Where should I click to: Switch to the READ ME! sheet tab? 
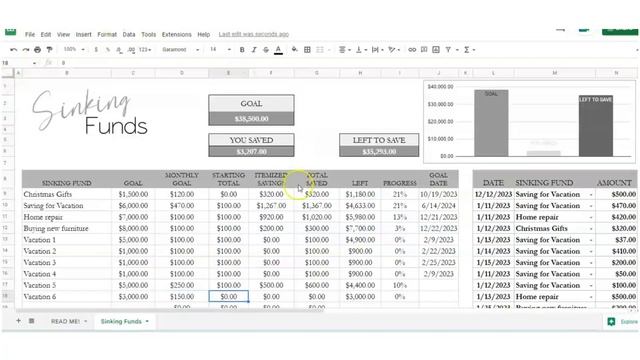point(65,321)
